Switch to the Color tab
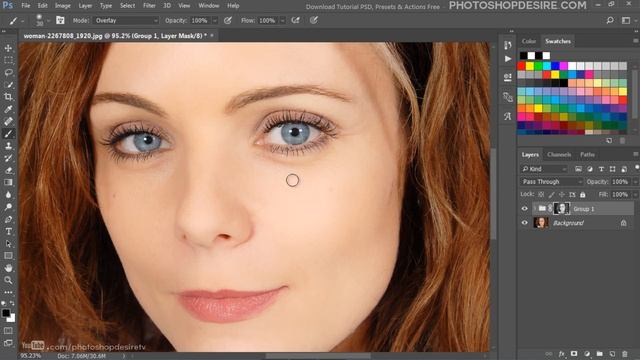The width and height of the screenshot is (640, 360). 529,41
